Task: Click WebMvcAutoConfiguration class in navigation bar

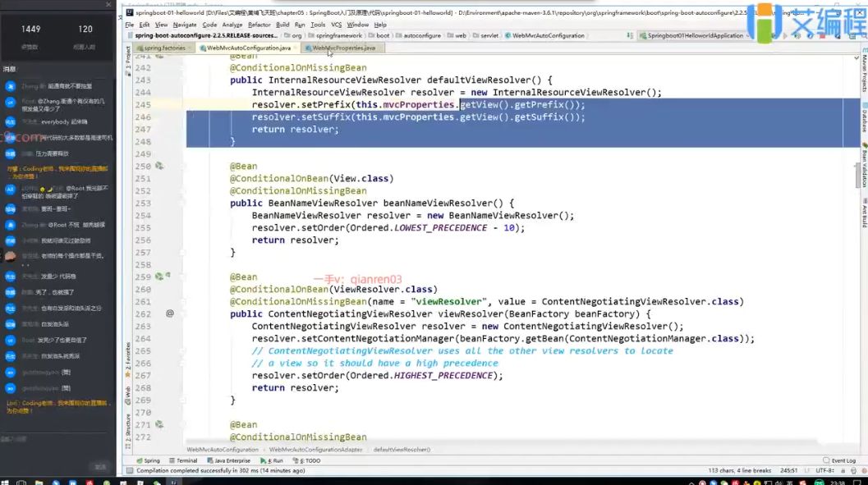Action: tap(544, 35)
